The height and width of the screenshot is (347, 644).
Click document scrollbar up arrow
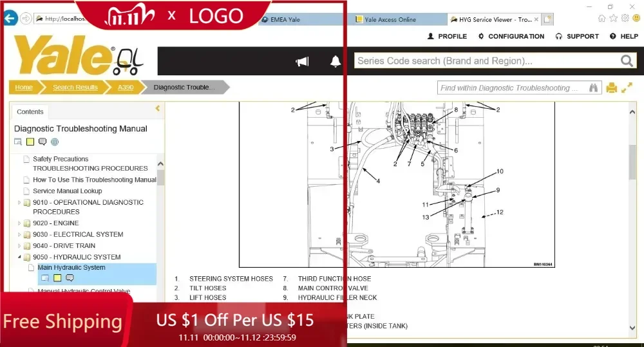pyautogui.click(x=632, y=112)
